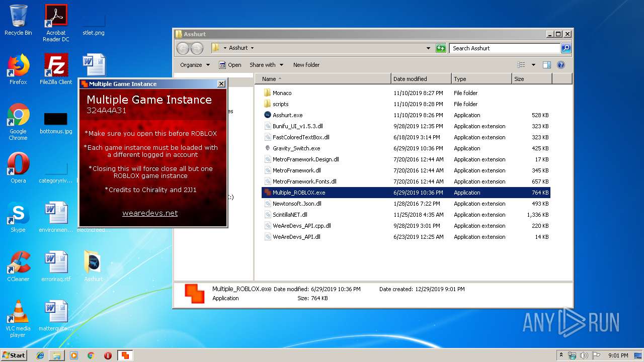Click the Start button
This screenshot has width=644, height=362.
point(14,355)
